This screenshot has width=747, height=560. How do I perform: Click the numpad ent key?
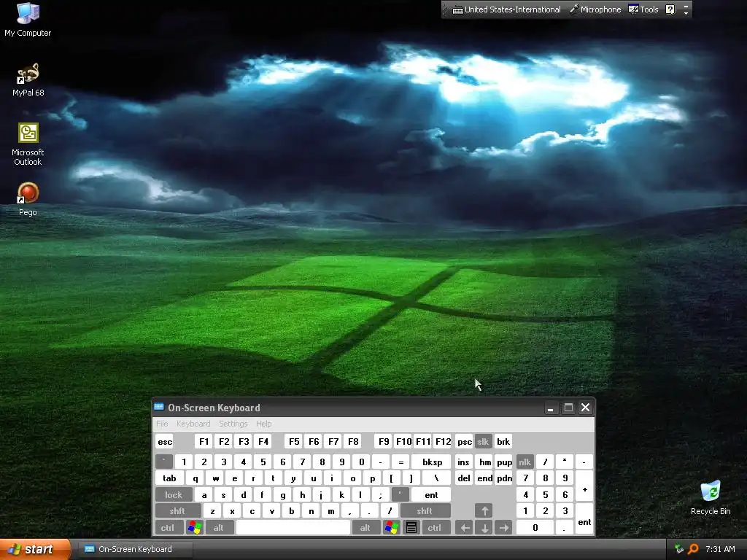pos(584,519)
